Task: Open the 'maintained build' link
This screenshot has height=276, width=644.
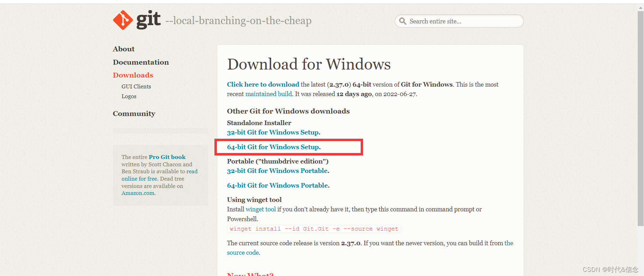Action: tap(268, 94)
